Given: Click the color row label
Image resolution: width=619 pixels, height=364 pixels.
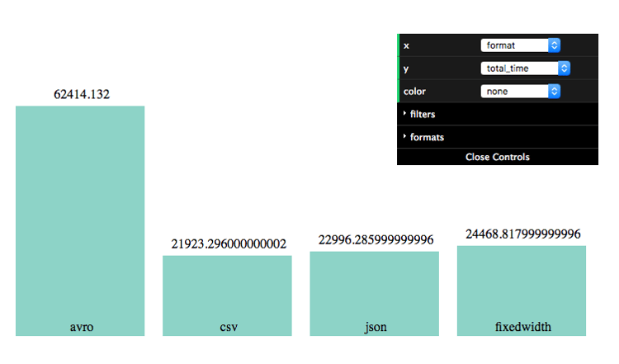Looking at the screenshot, I should click(414, 92).
